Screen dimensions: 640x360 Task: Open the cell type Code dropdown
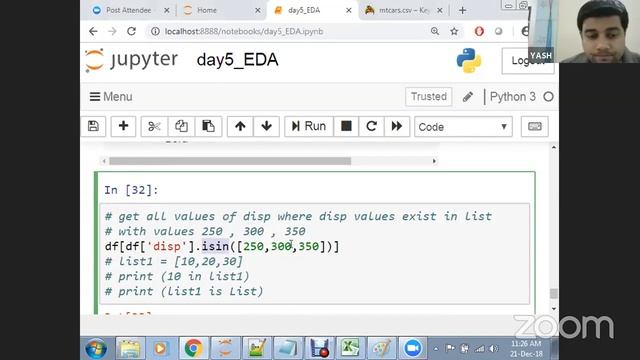(x=463, y=127)
